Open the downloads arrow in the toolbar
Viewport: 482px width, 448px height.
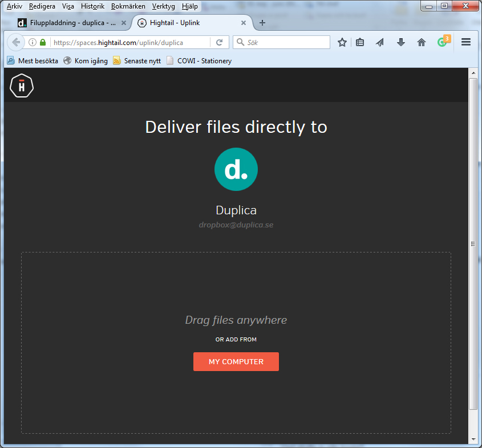pyautogui.click(x=401, y=42)
